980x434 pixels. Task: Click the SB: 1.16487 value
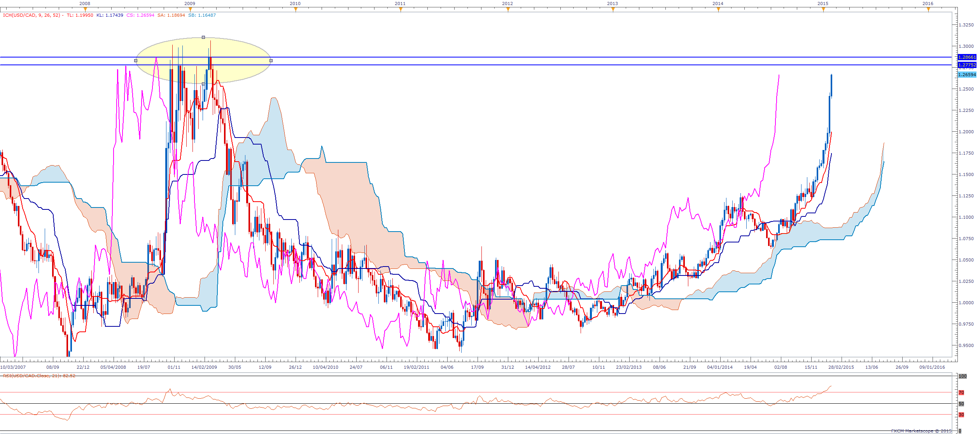coord(202,16)
